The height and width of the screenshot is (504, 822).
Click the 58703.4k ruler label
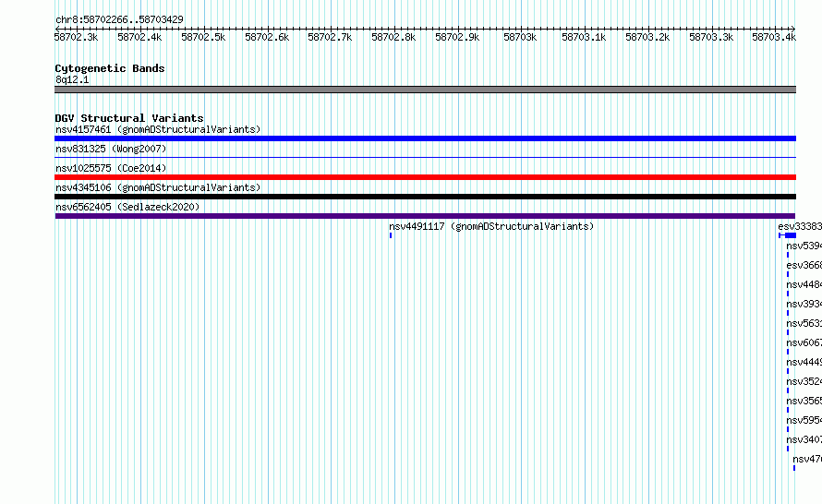click(774, 37)
